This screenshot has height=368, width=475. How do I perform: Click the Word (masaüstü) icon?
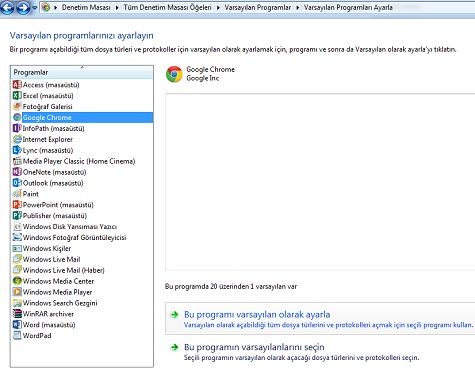point(17,325)
